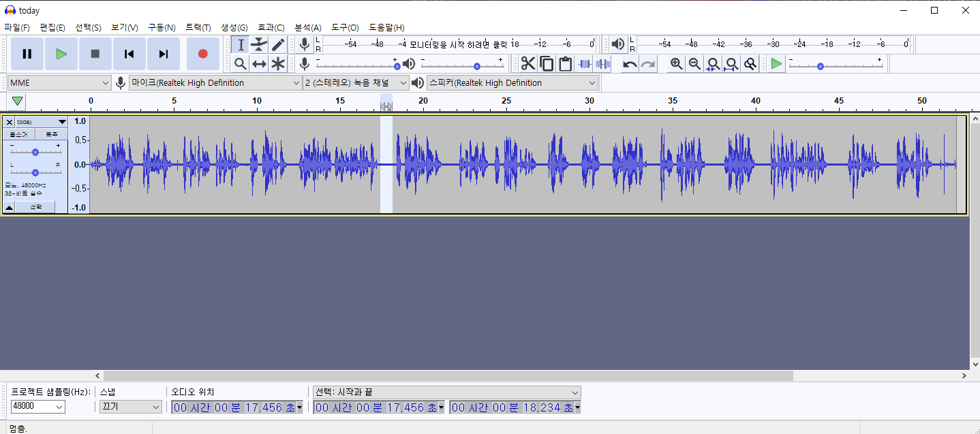Fit entire project in window
Image resolution: width=980 pixels, height=434 pixels.
pos(731,64)
